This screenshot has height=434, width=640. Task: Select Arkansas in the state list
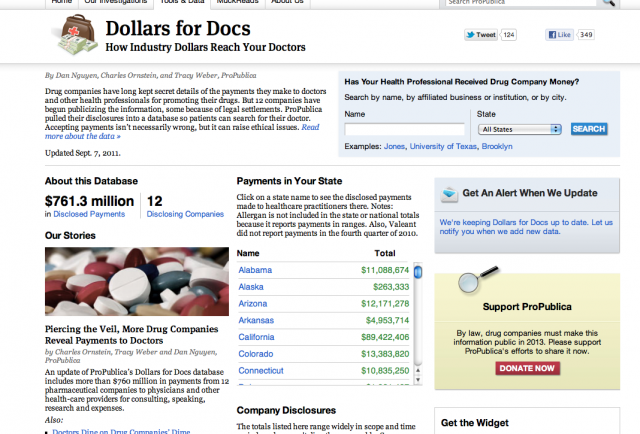[256, 320]
